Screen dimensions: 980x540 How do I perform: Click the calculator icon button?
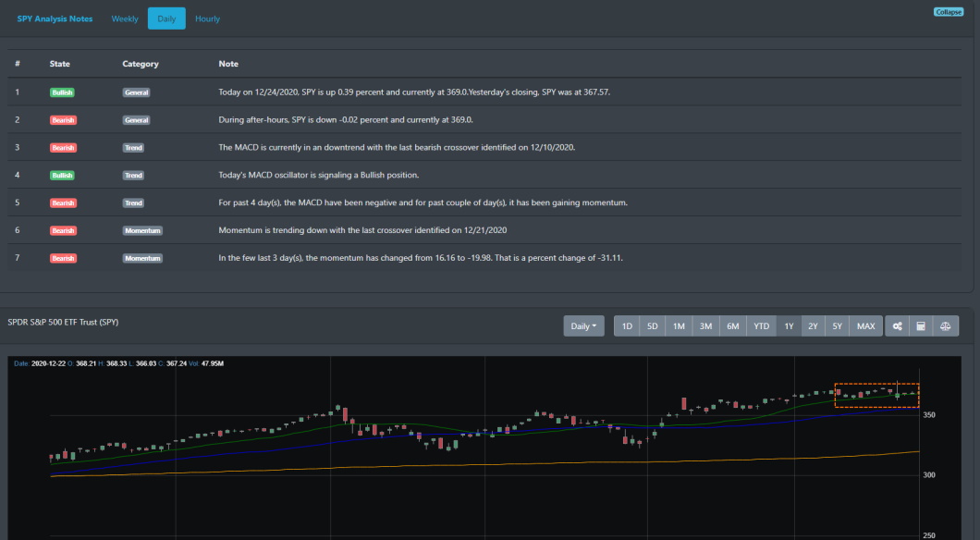[x=921, y=326]
